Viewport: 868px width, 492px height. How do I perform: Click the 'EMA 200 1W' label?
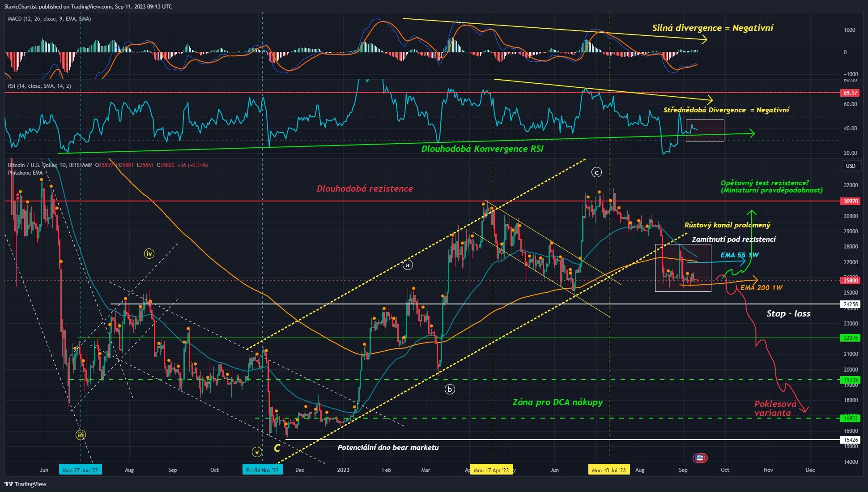pyautogui.click(x=762, y=288)
